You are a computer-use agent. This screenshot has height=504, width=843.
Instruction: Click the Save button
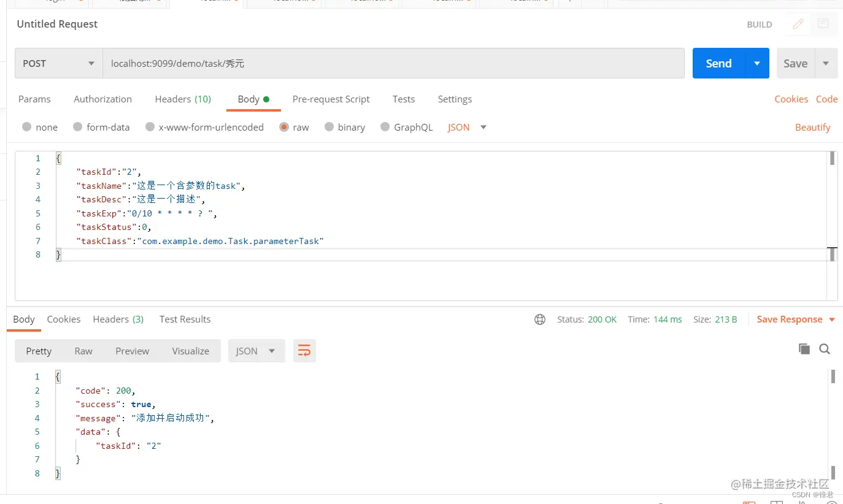pos(795,63)
